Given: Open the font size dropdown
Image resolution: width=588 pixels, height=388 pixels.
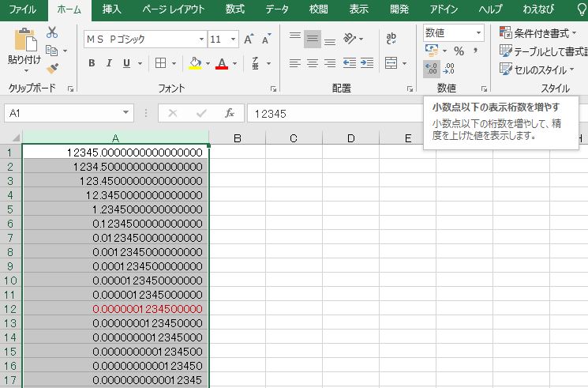Looking at the screenshot, I should 234,39.
